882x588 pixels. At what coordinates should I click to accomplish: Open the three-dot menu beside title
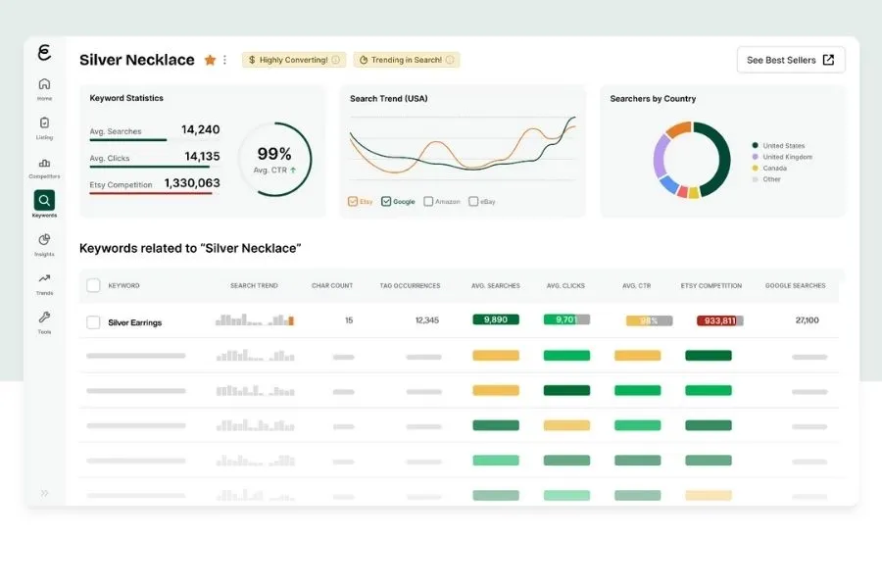(224, 60)
